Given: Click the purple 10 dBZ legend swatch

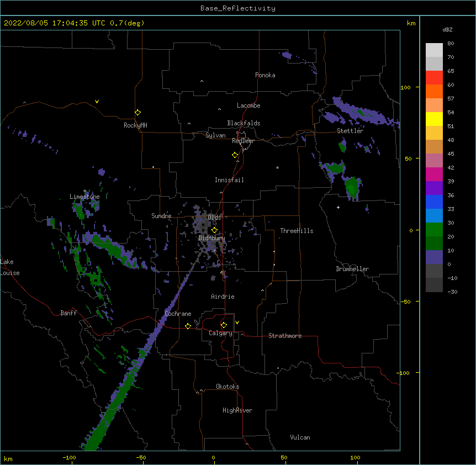Looking at the screenshot, I should click(x=434, y=257).
